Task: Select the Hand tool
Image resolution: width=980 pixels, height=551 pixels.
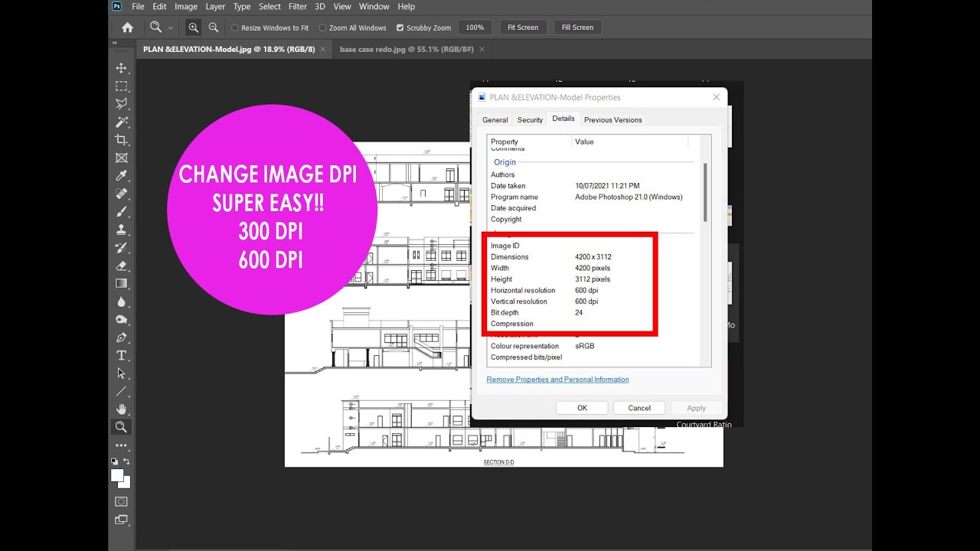Action: click(x=121, y=409)
